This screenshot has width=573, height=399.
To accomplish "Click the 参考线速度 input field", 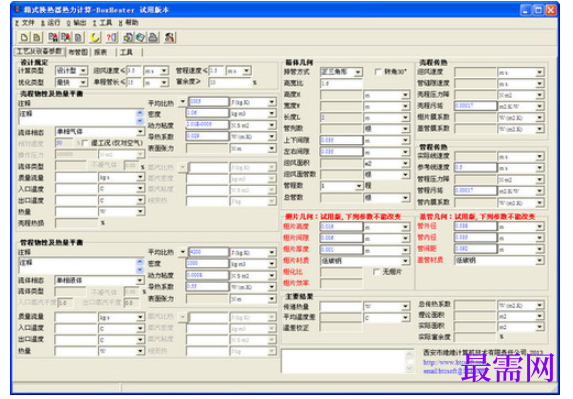I will click(x=475, y=167).
